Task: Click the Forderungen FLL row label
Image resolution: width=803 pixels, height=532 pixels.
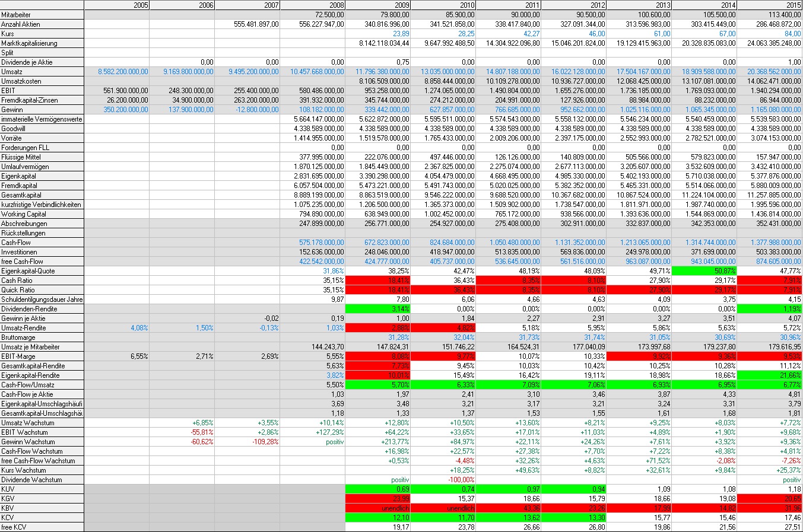Action: point(42,147)
